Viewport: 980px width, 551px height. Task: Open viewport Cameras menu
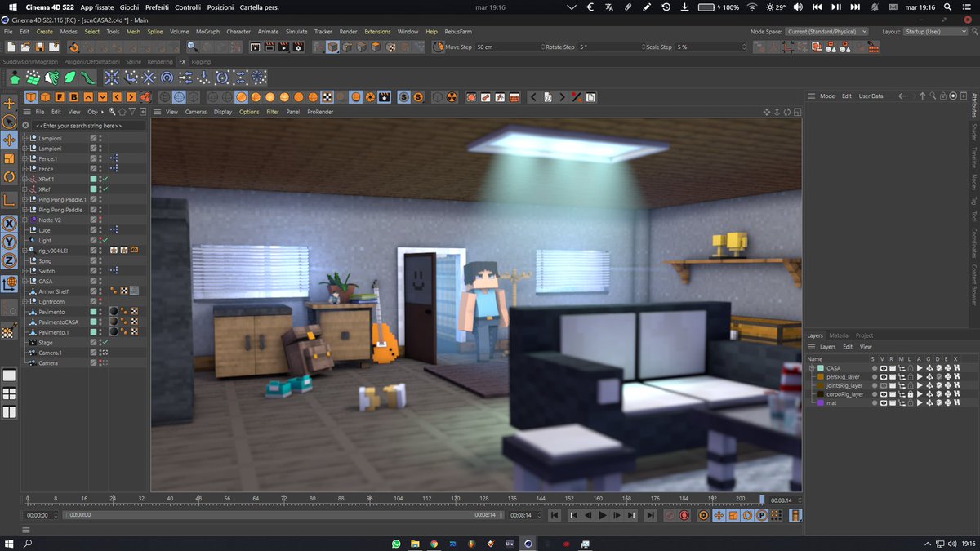click(196, 112)
